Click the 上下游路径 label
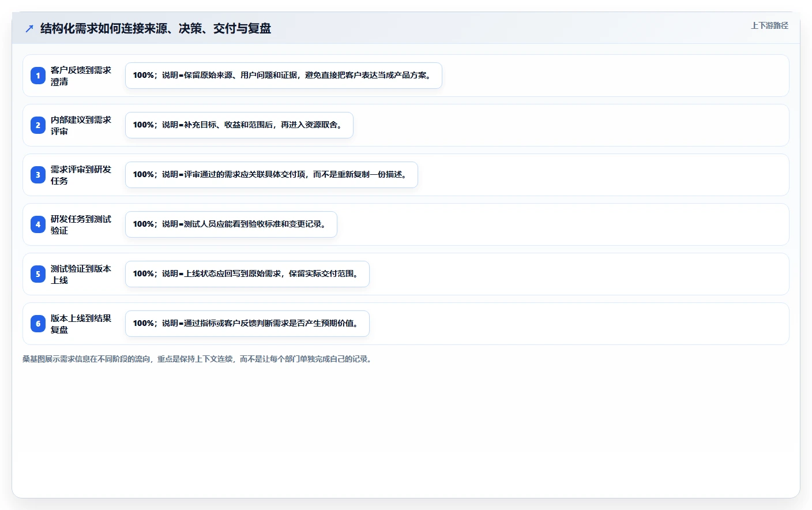This screenshot has height=510, width=812. pyautogui.click(x=769, y=25)
